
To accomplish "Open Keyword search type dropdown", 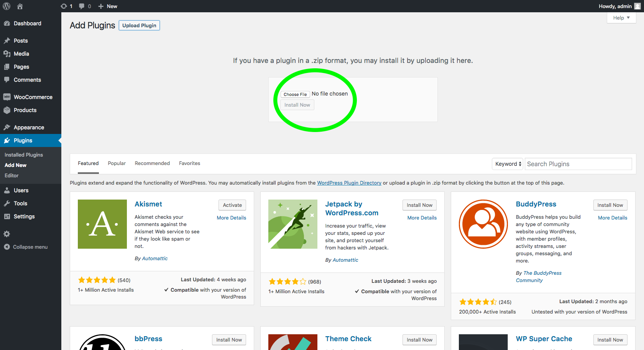I will click(x=507, y=164).
